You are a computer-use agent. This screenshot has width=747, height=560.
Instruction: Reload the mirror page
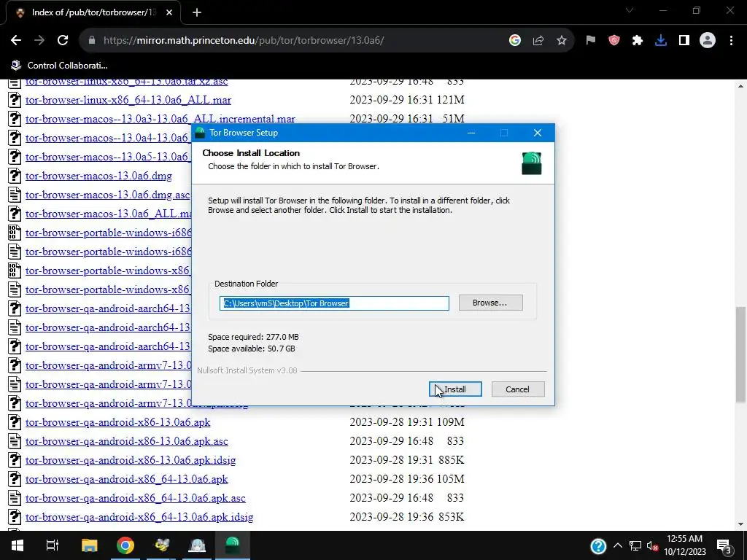63,41
